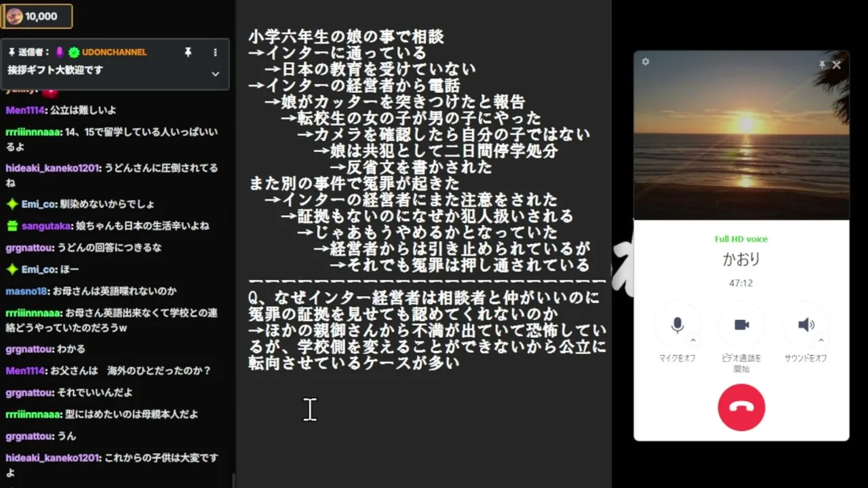Click the star badge beside Emi_co's ほー message
The width and height of the screenshot is (868, 488).
point(12,269)
